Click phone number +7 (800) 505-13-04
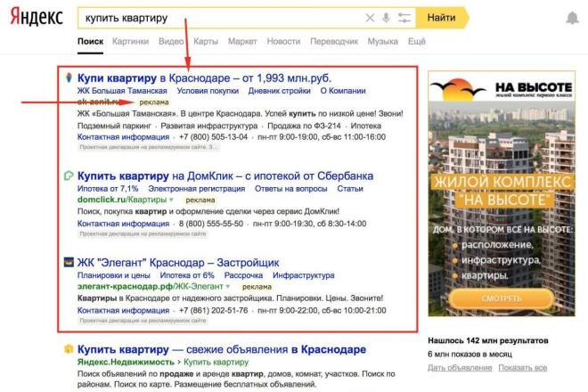588x392 pixels. click(214, 137)
